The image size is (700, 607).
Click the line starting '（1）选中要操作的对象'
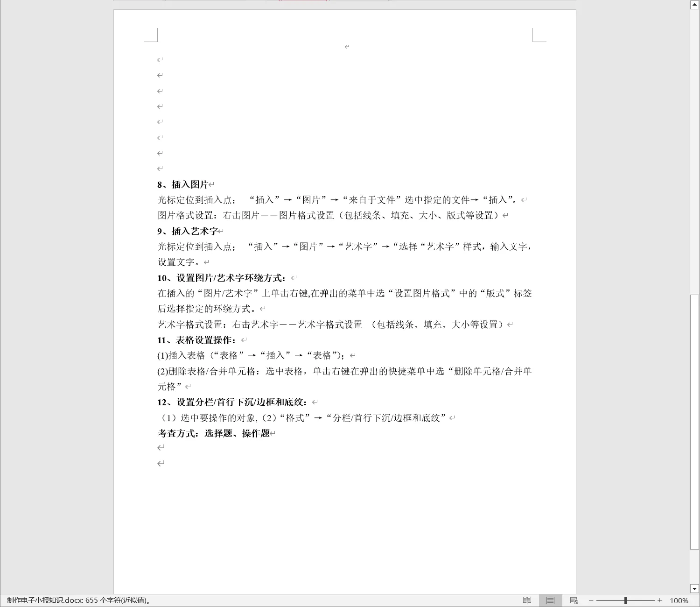click(303, 418)
